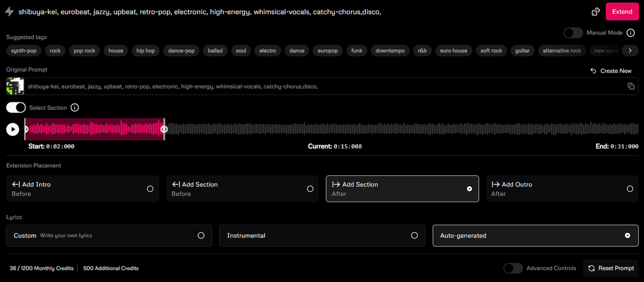Click the lightning bolt icon beside prompt
Image resolution: width=644 pixels, height=282 pixels.
point(9,12)
